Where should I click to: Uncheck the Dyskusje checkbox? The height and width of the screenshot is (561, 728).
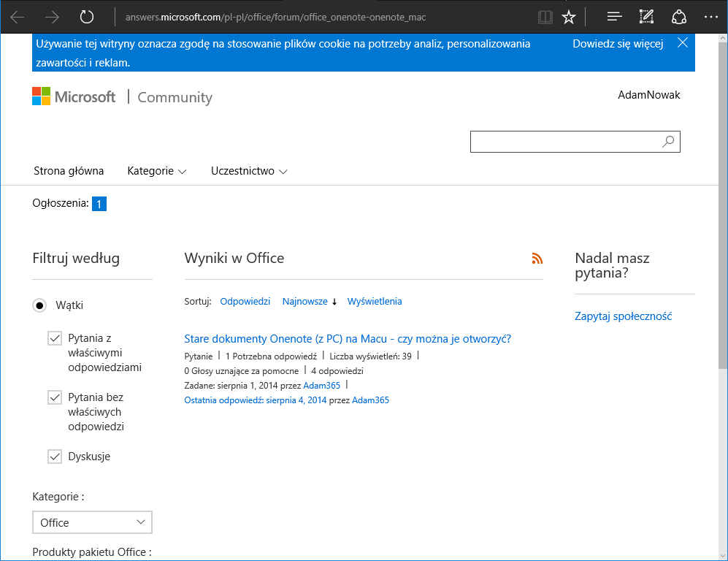(x=55, y=457)
